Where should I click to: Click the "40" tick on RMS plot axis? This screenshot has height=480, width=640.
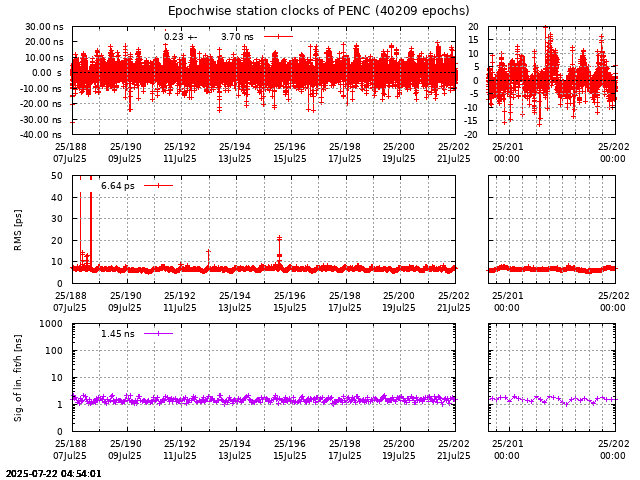[x=57, y=198]
